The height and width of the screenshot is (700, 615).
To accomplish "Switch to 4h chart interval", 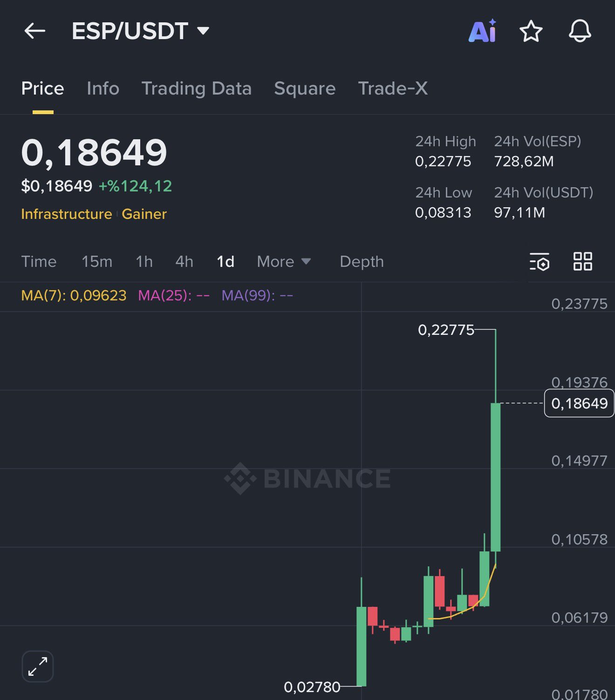I will point(184,262).
